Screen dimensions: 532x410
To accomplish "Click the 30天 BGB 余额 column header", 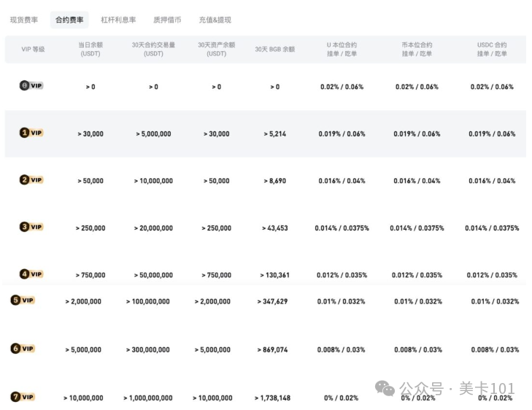I will click(x=275, y=49).
